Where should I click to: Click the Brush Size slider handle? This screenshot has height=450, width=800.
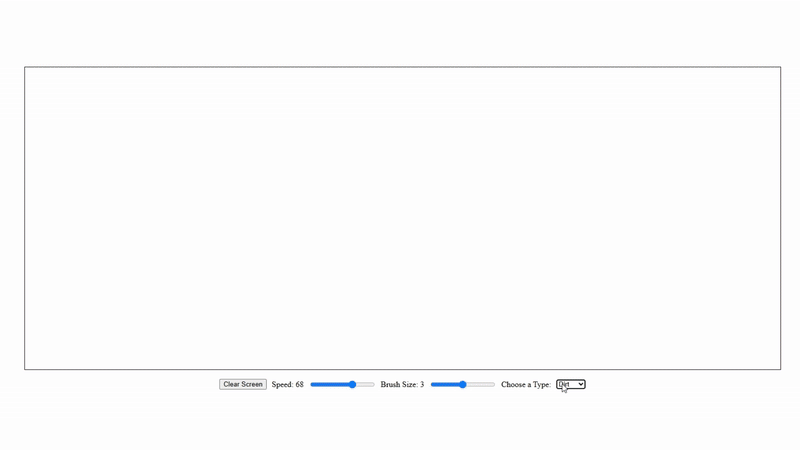point(462,384)
